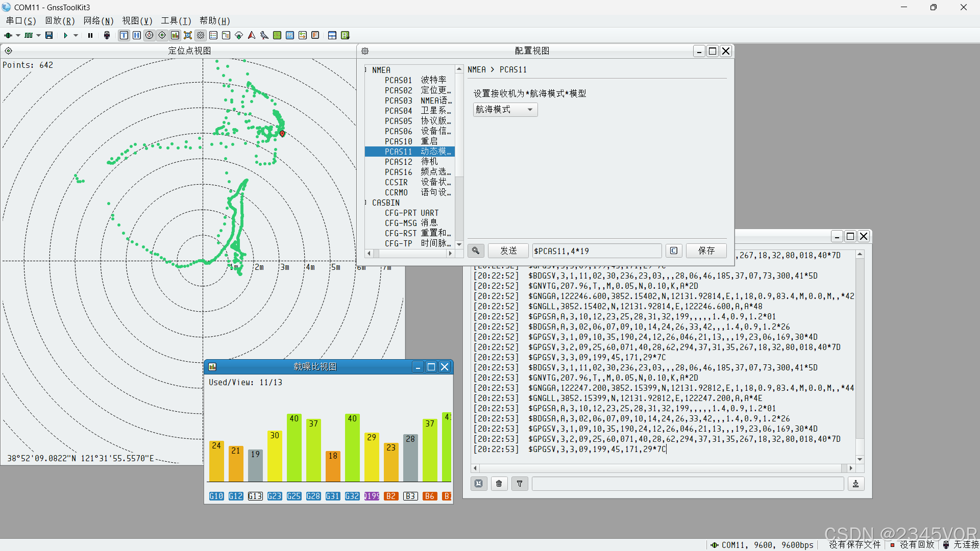Image resolution: width=980 pixels, height=551 pixels.
Task: Open the 视图(V) menu
Action: point(137,21)
